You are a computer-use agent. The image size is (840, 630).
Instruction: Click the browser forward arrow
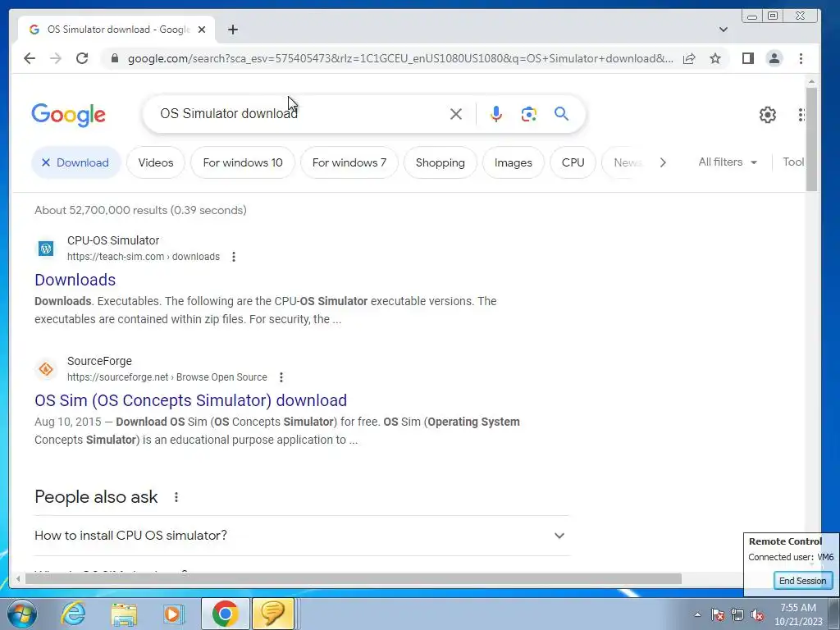point(56,58)
